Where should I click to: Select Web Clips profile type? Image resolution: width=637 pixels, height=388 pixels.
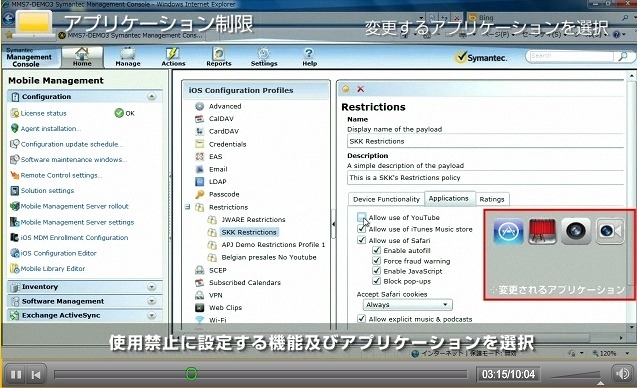[x=225, y=308]
